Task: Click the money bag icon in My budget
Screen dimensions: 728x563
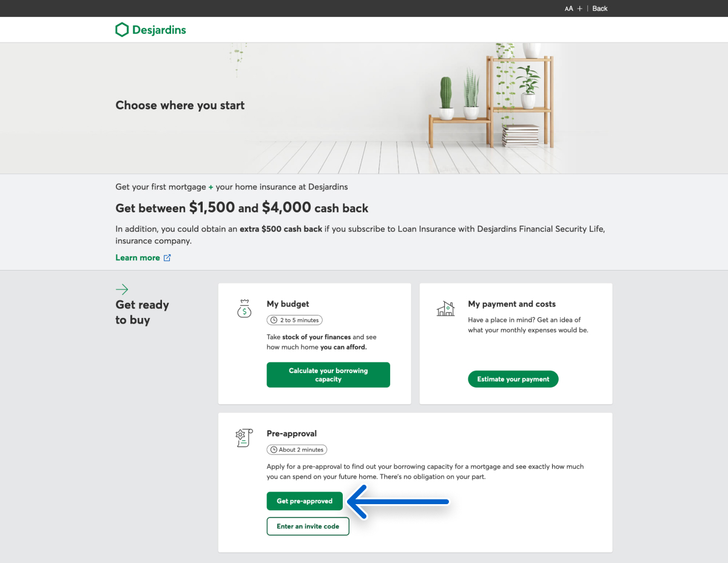Action: click(x=244, y=308)
